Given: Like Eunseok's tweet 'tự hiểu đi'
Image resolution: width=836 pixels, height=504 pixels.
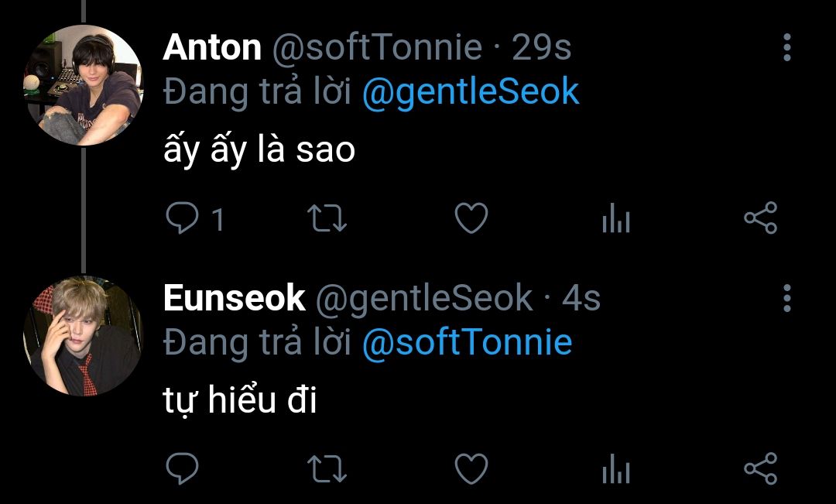Looking at the screenshot, I should tap(471, 468).
